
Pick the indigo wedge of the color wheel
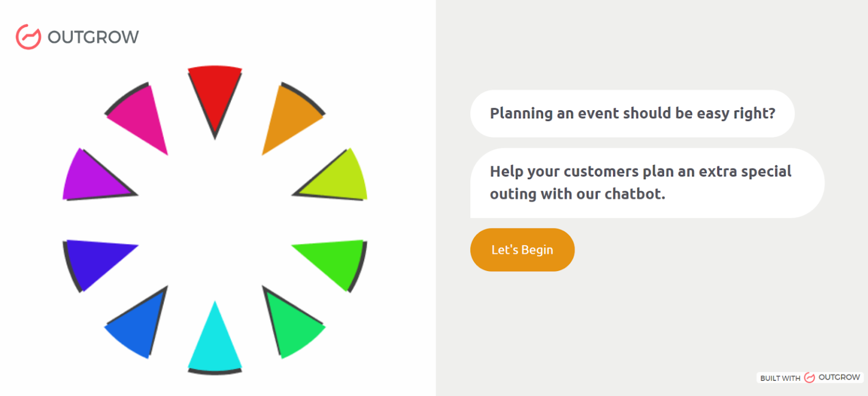92,259
